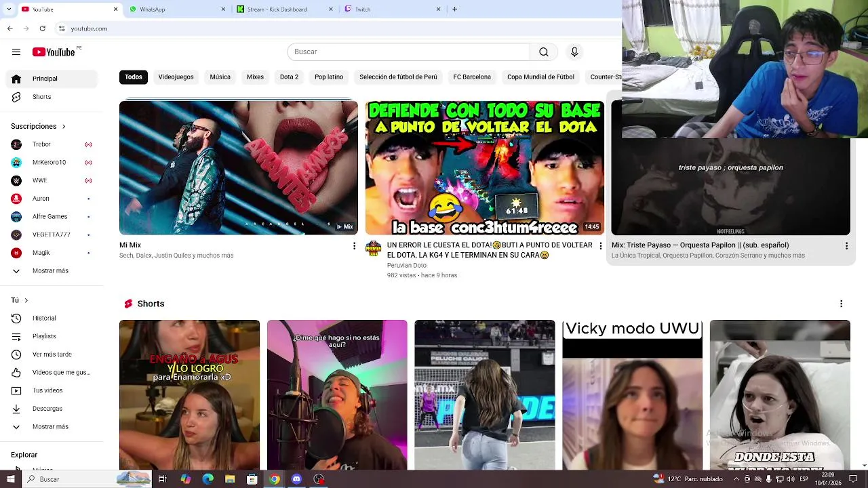Open Ver más tarde list
This screenshot has height=488, width=868.
53,354
